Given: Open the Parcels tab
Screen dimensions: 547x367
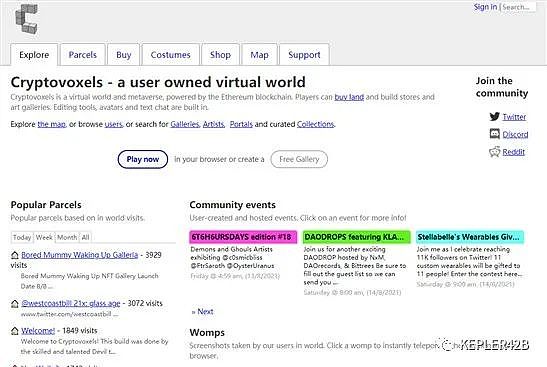Looking at the screenshot, I should pyautogui.click(x=83, y=55).
